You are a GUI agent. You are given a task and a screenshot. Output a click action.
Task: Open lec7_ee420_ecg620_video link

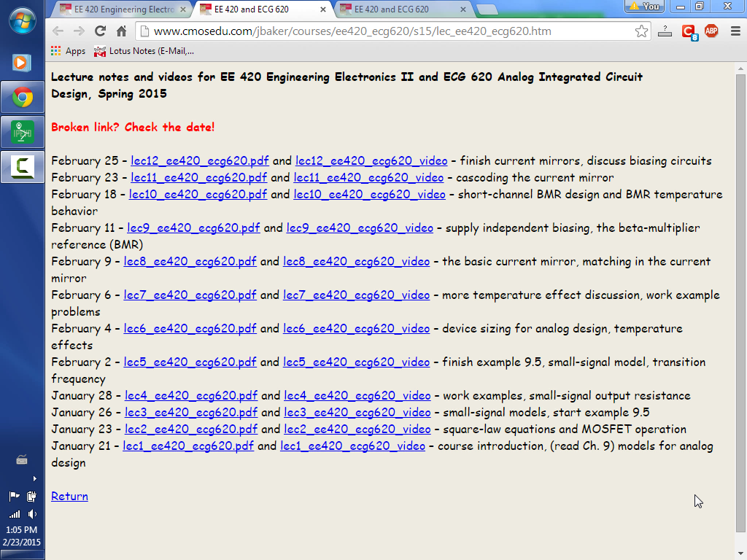point(356,295)
